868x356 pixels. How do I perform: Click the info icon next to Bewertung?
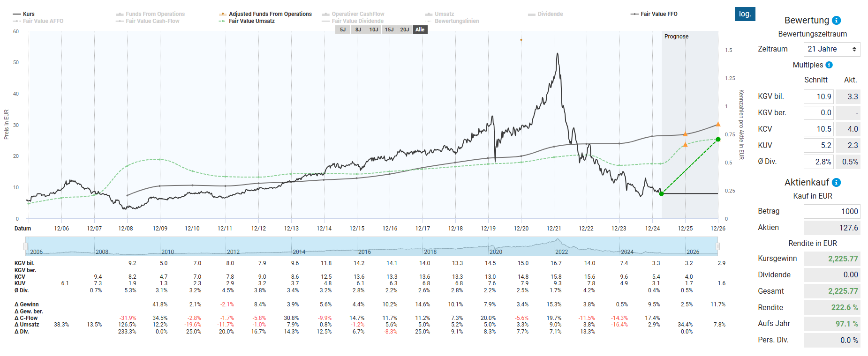[x=836, y=21]
